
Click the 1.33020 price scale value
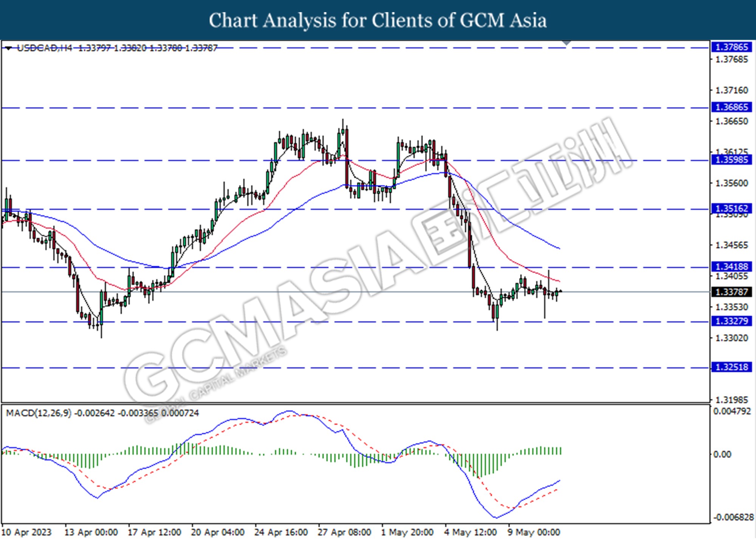pos(732,338)
